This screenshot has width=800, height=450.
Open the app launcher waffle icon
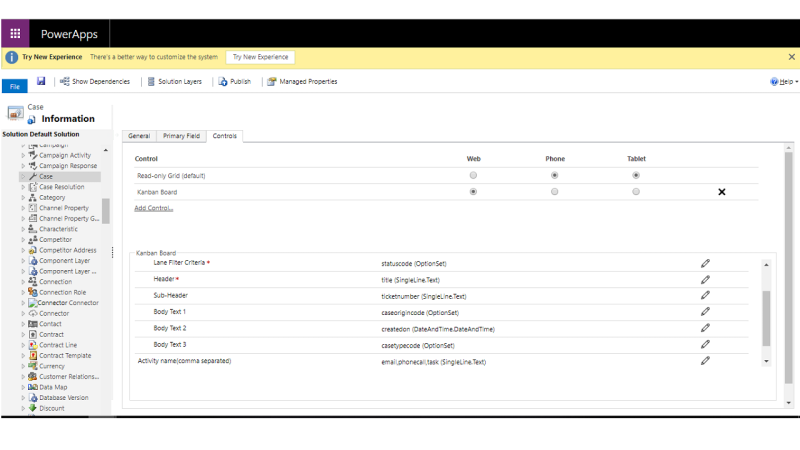tap(15, 33)
